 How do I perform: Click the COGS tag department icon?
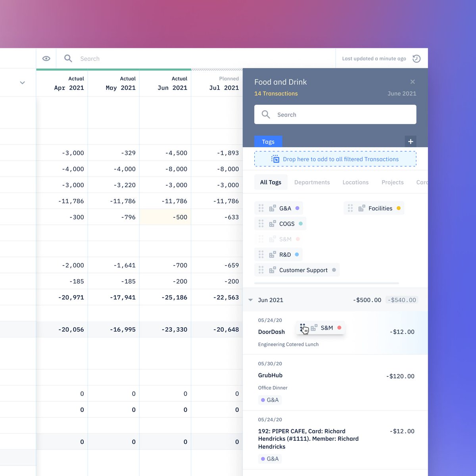click(273, 223)
